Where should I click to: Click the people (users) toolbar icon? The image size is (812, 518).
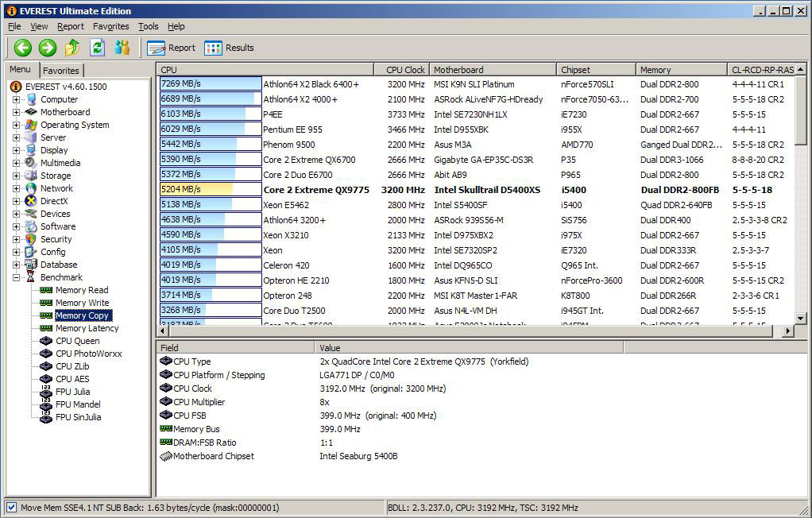click(x=122, y=48)
